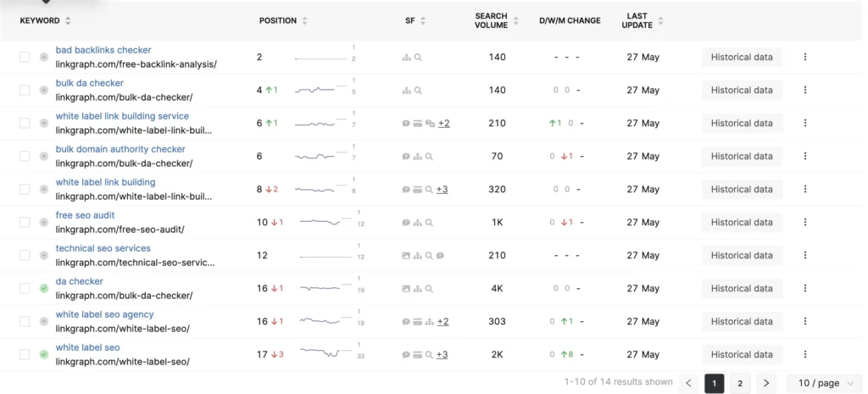Open the '10 / page' dropdown
This screenshot has height=394, width=868.
pos(824,384)
